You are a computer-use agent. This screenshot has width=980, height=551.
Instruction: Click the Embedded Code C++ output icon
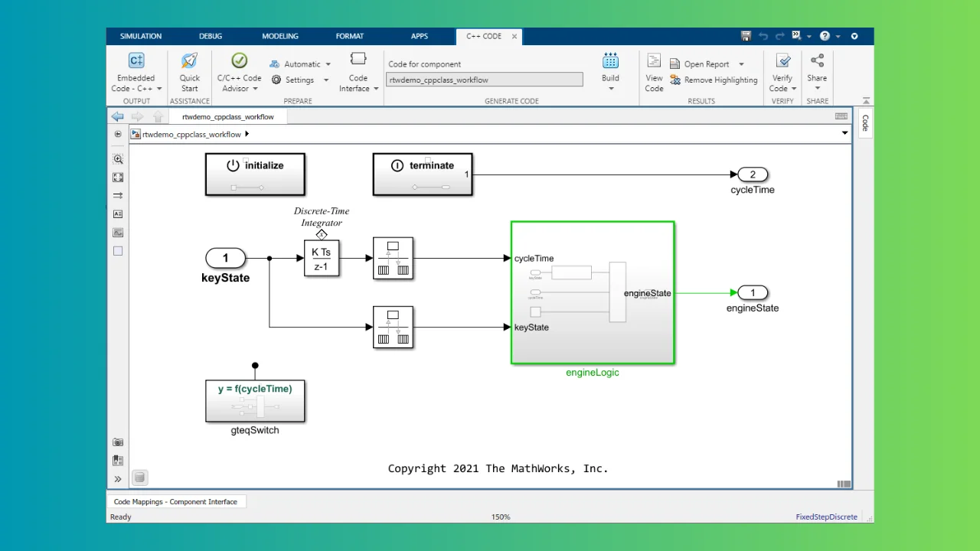tap(136, 61)
